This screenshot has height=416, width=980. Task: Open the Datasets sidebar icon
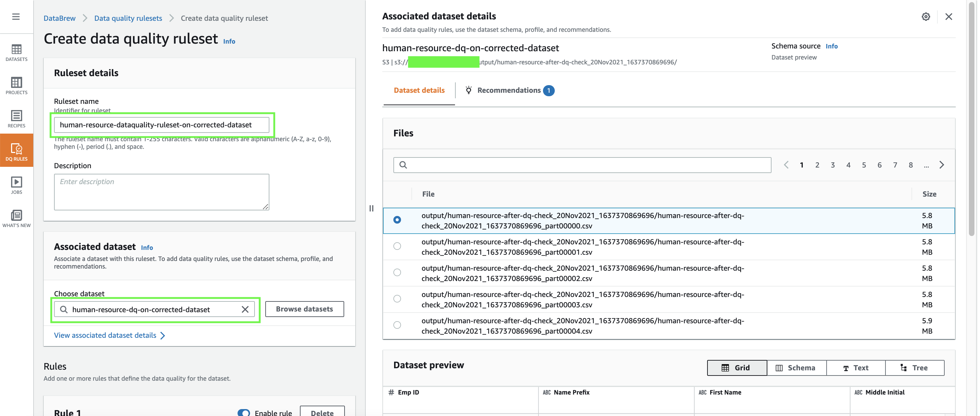[16, 53]
